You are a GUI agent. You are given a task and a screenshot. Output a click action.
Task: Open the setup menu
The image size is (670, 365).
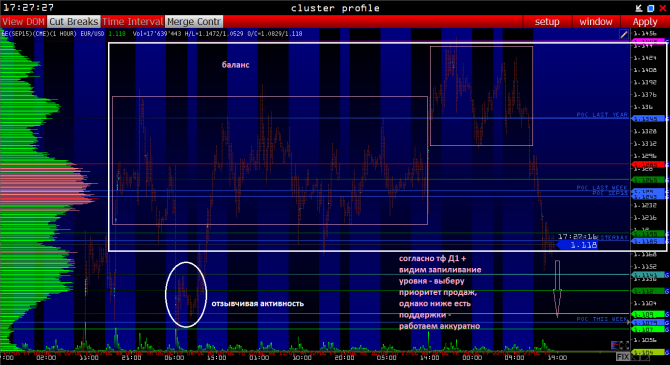click(547, 22)
